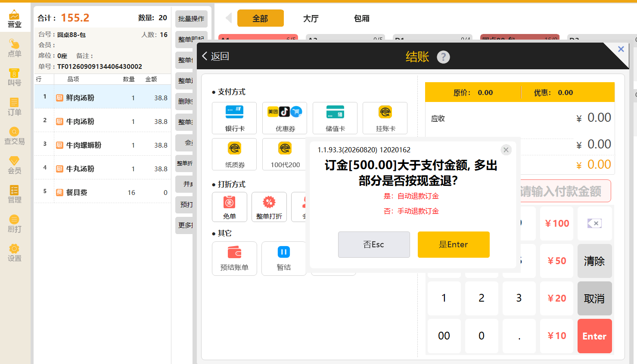Screen dimensions: 637x364
Task: Close the deposit refund dialog
Action: 506,150
